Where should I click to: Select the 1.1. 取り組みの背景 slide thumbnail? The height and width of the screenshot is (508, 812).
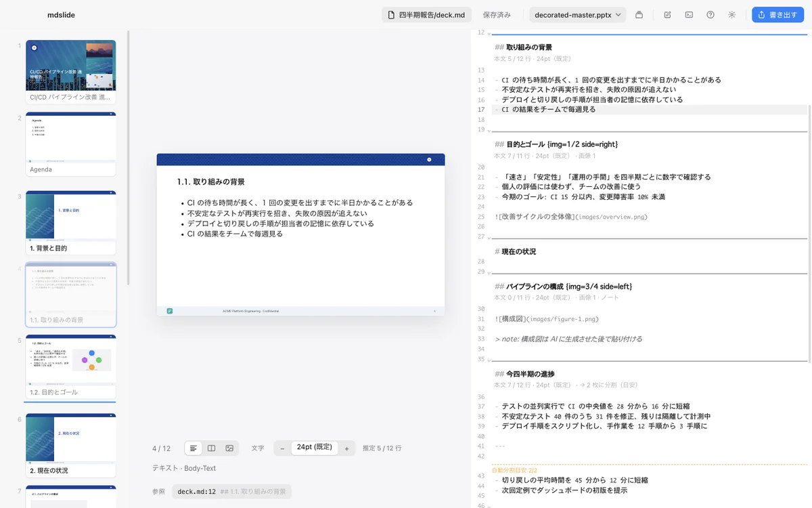pyautogui.click(x=71, y=295)
